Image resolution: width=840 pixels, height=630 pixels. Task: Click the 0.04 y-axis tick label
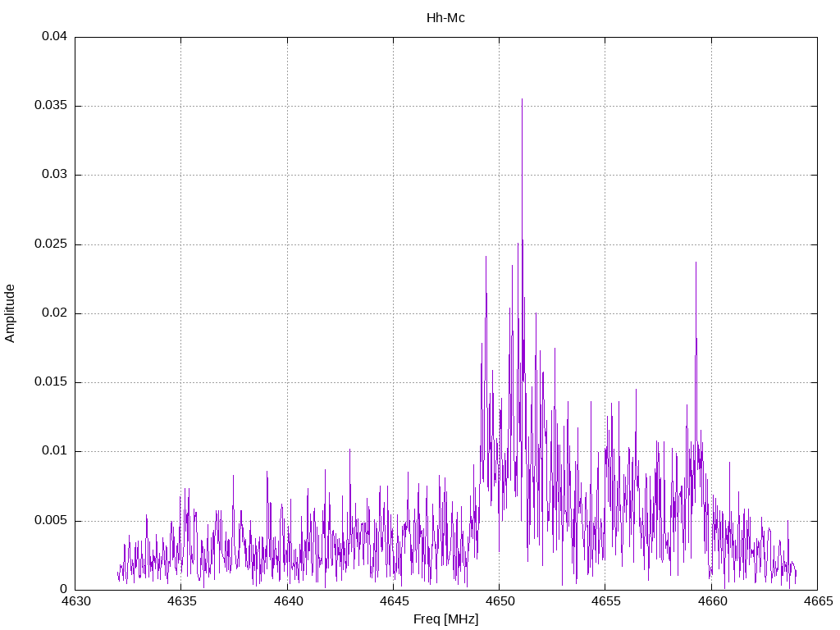pyautogui.click(x=55, y=37)
